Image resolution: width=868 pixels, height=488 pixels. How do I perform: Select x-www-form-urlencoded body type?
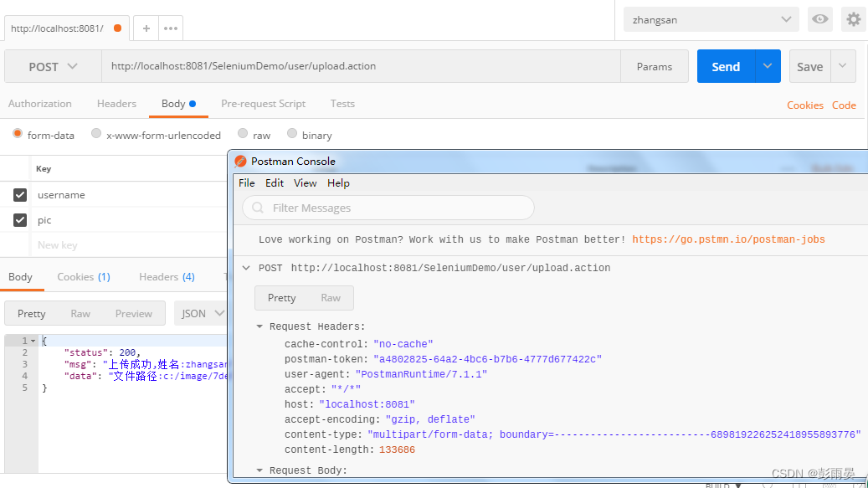(x=96, y=133)
